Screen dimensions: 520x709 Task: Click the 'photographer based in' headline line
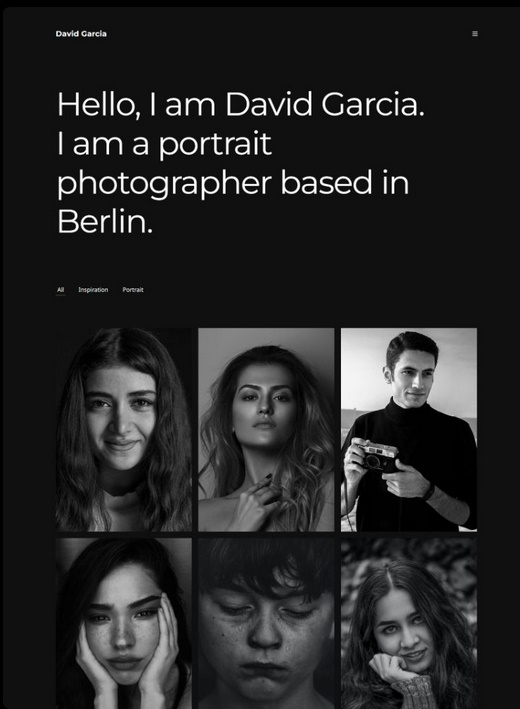coord(233,183)
